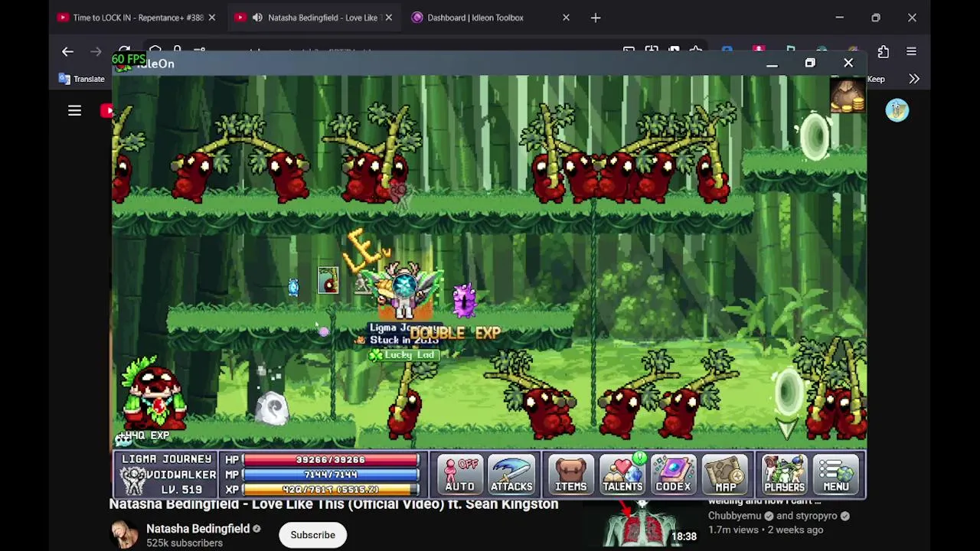The image size is (980, 551).
Task: Close the Idleon Toolbox tab
Action: (x=566, y=18)
